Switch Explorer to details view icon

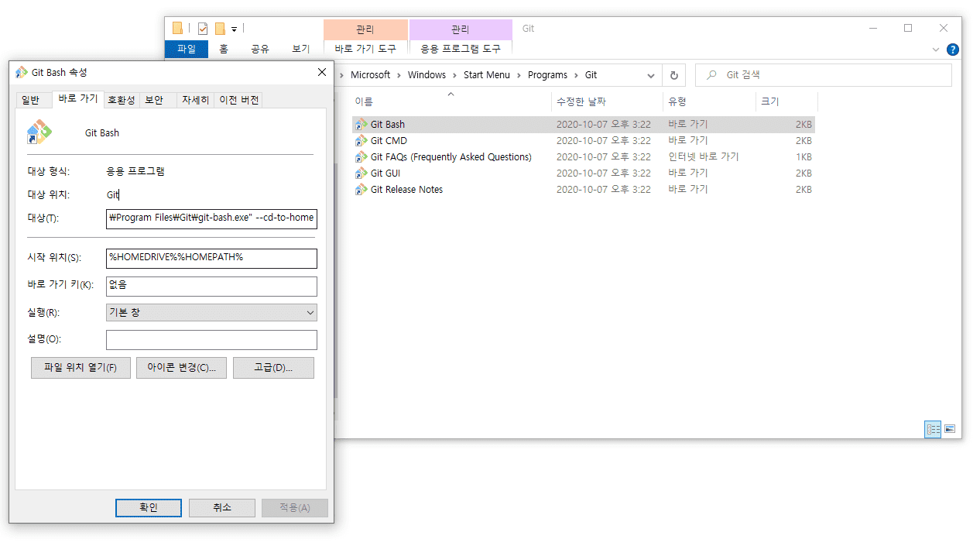click(933, 429)
